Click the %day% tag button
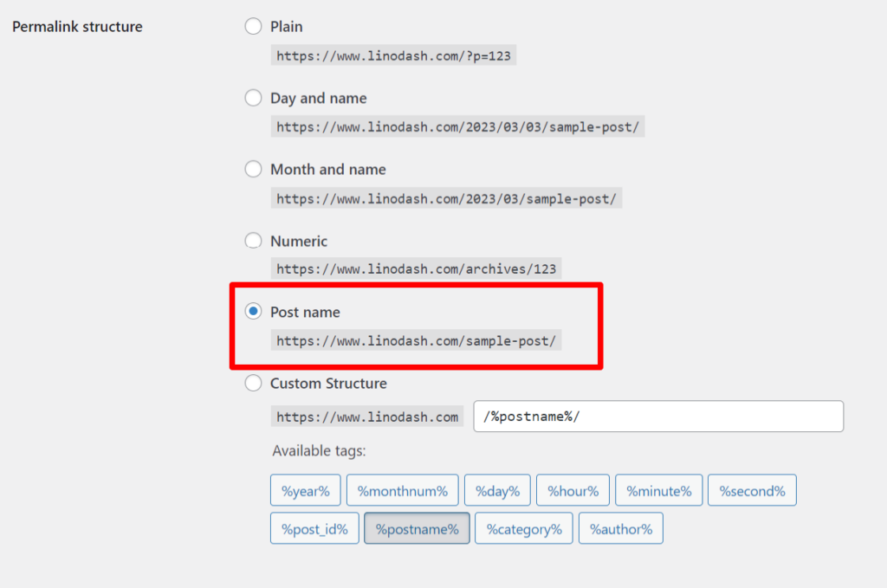 point(497,489)
